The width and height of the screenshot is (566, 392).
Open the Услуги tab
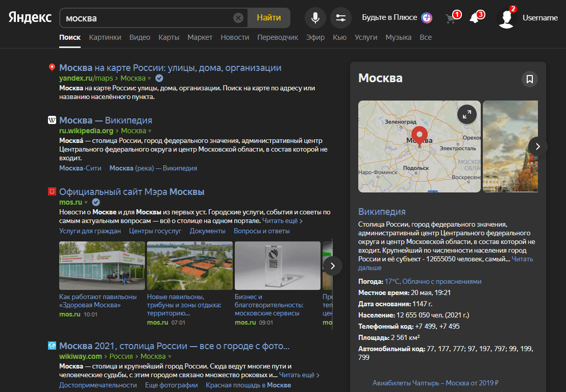click(x=366, y=37)
